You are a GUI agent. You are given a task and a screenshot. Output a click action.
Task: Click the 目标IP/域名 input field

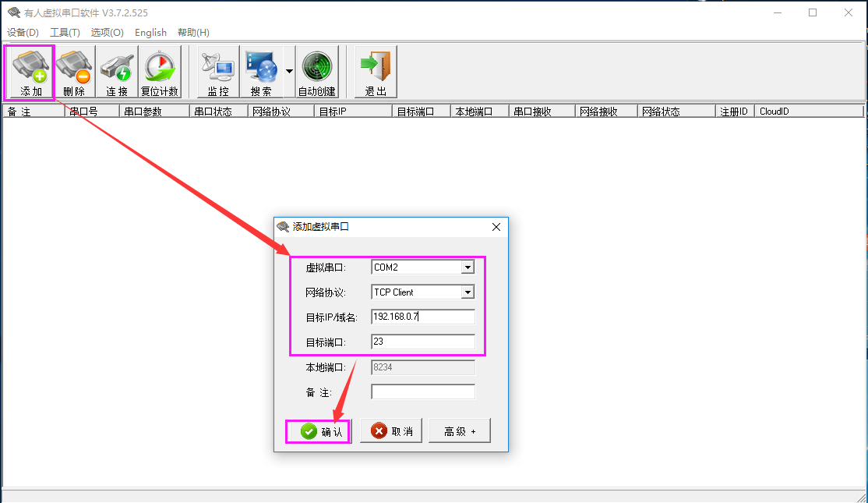(x=422, y=317)
